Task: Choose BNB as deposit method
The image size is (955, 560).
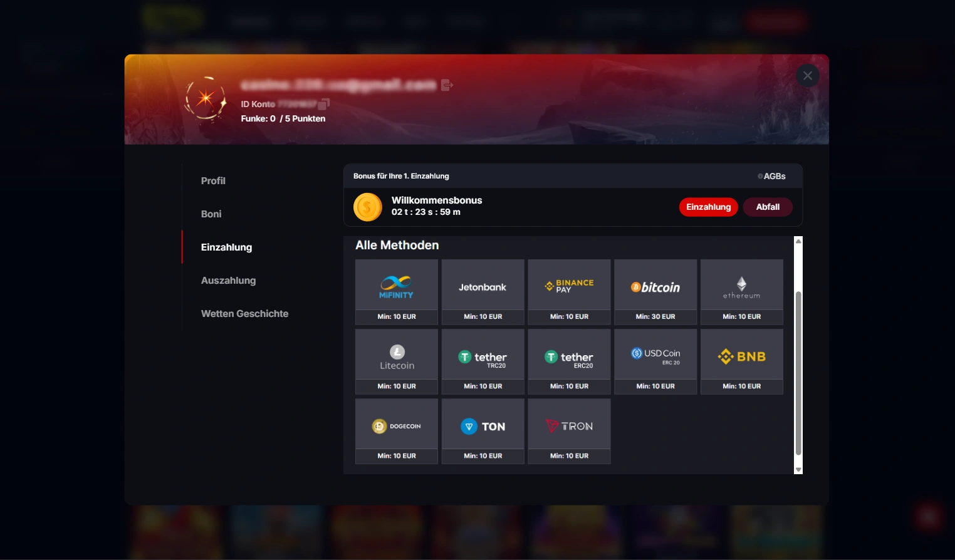Action: tap(742, 361)
